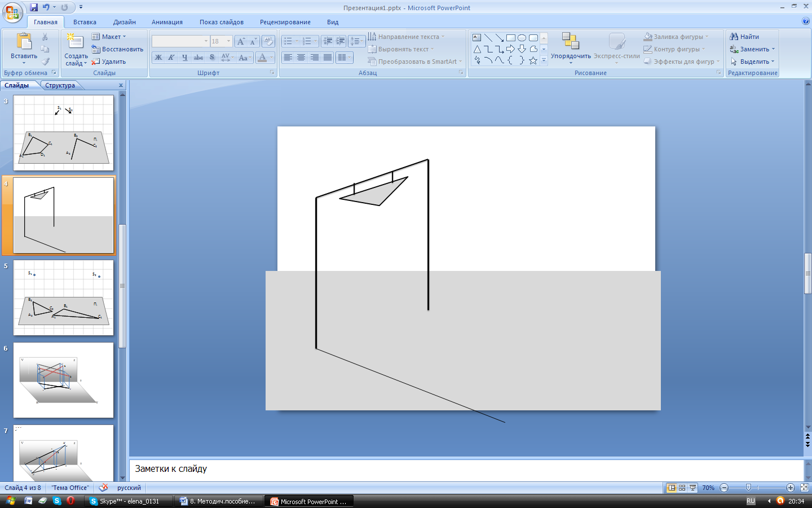Toggle text shadow S formatting

pyautogui.click(x=212, y=58)
